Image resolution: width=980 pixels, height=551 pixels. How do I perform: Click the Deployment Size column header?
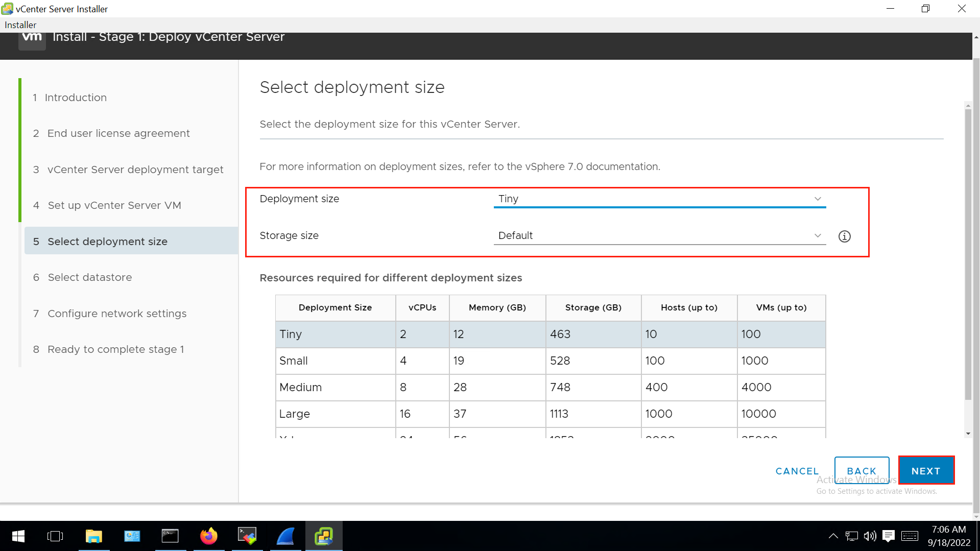(336, 307)
